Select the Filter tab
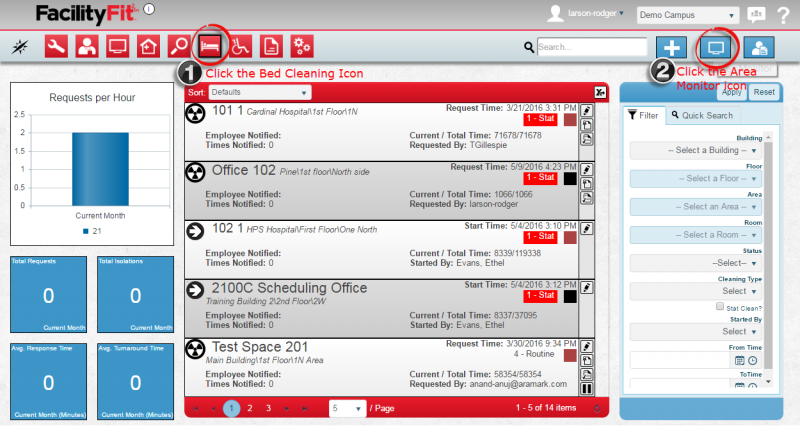Screen dimensions: 800x440 (643, 116)
